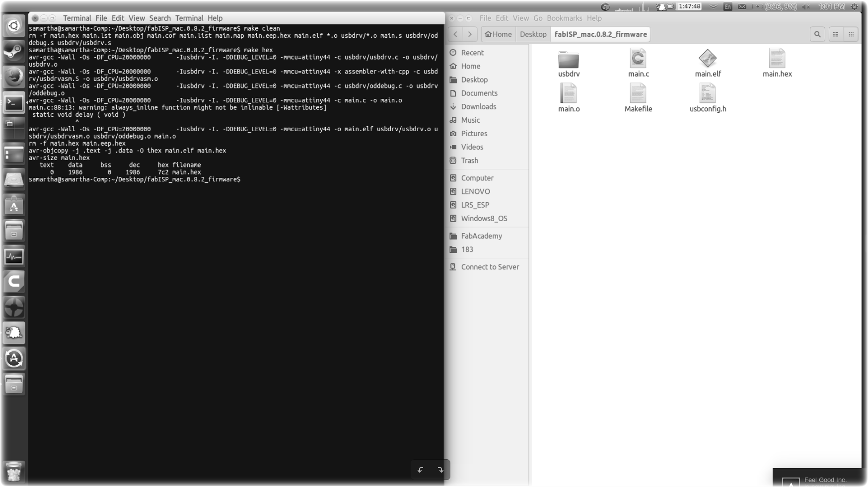The width and height of the screenshot is (868, 487).
Task: Open the Files window's Edit menu
Action: 502,18
